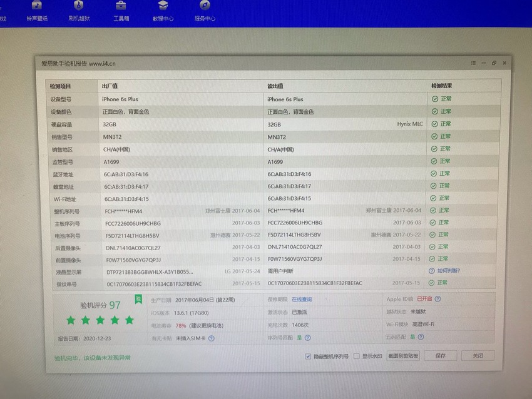Uncheck the 隐藏整机序列号 checkbox

pos(308,356)
